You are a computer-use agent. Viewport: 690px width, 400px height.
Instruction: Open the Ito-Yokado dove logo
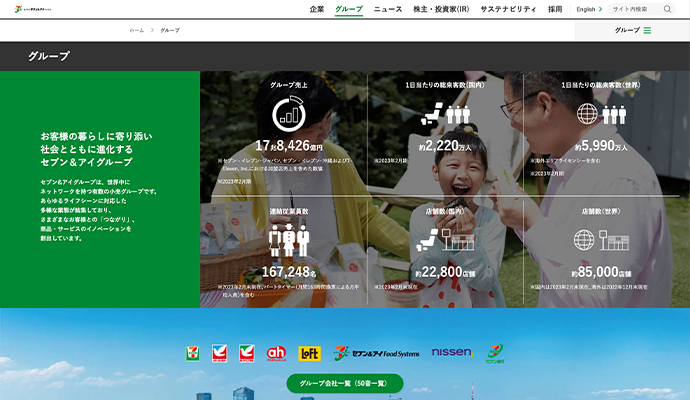219,353
